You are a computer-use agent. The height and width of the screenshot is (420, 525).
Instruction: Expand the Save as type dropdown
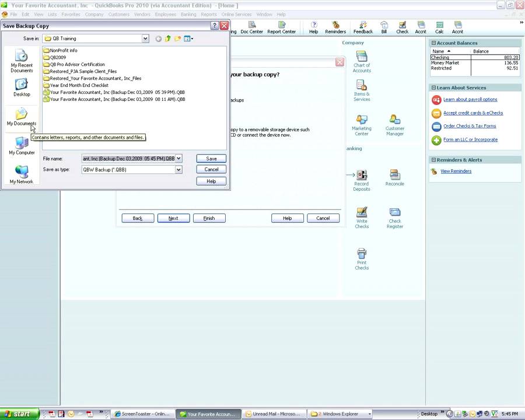point(179,170)
